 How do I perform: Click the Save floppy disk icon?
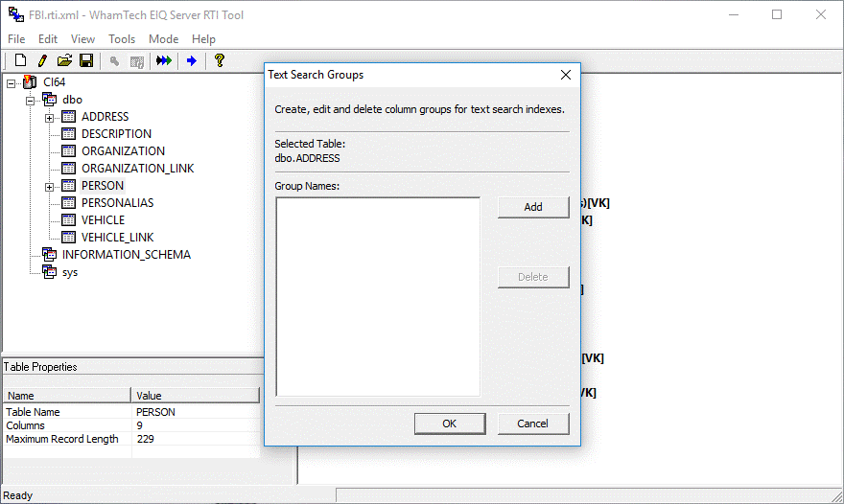click(x=86, y=61)
